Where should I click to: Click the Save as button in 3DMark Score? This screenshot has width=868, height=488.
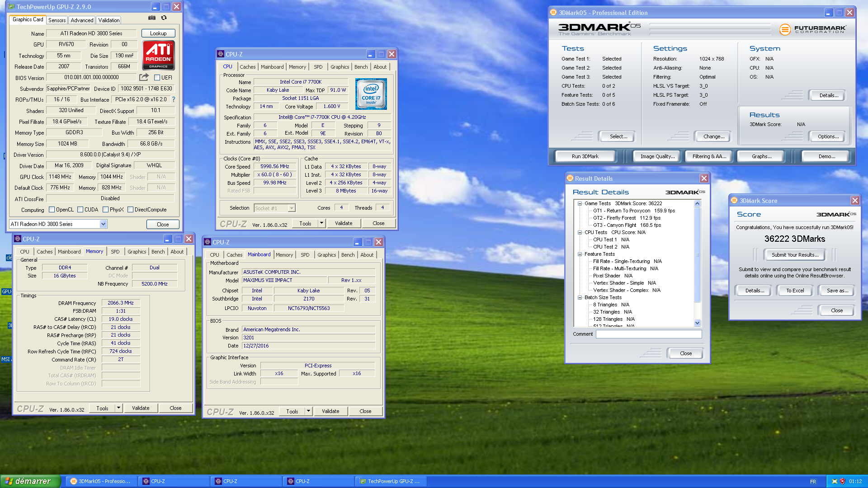point(837,291)
